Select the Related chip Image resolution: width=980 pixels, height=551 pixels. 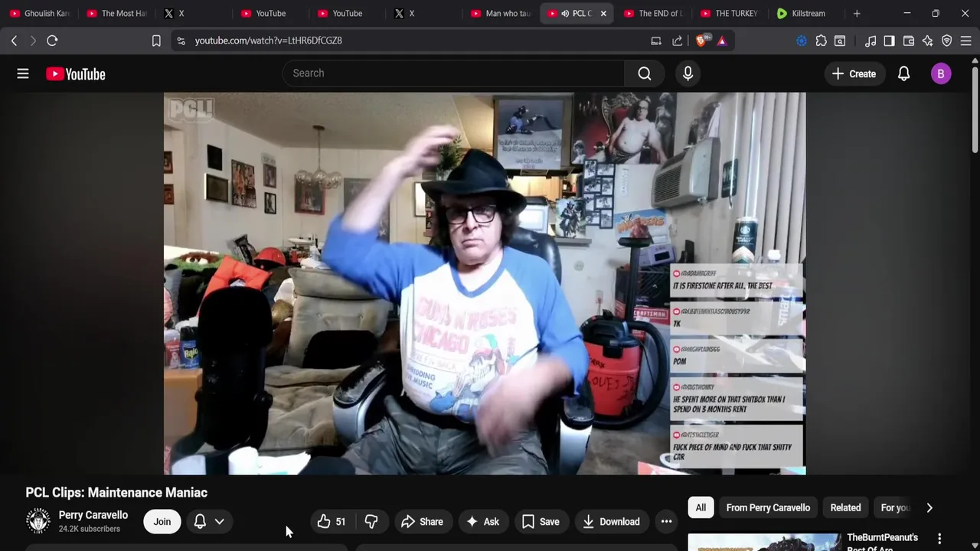click(x=845, y=507)
